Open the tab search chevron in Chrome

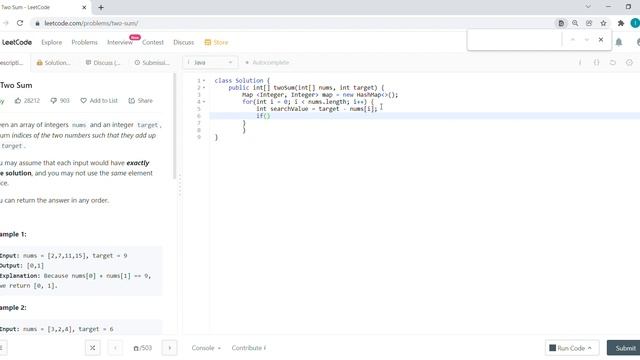pyautogui.click(x=588, y=7)
